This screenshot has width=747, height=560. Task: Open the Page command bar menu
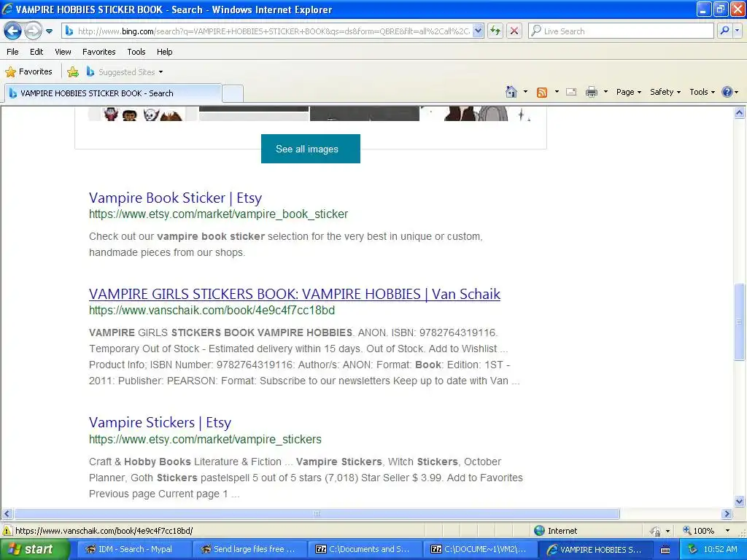coord(628,92)
